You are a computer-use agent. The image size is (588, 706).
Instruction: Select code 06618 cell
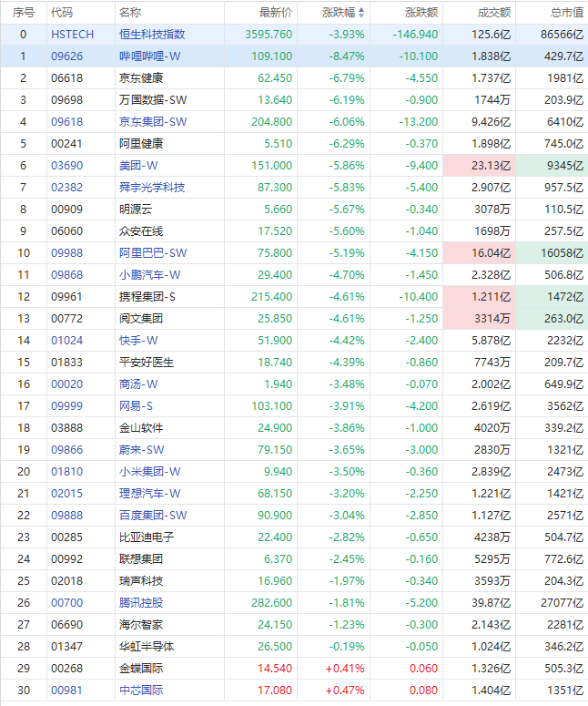(x=67, y=78)
